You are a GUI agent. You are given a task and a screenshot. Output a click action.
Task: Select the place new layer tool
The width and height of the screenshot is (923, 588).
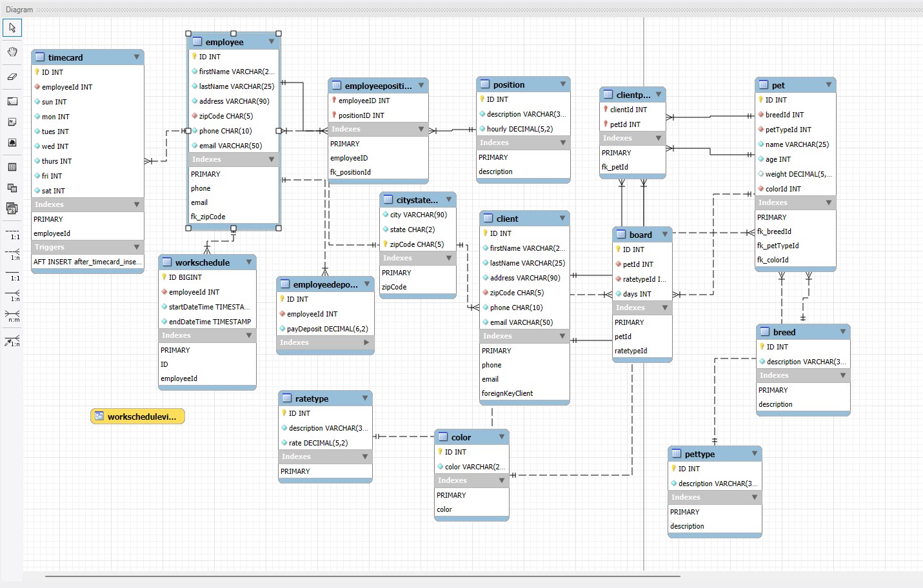click(12, 100)
